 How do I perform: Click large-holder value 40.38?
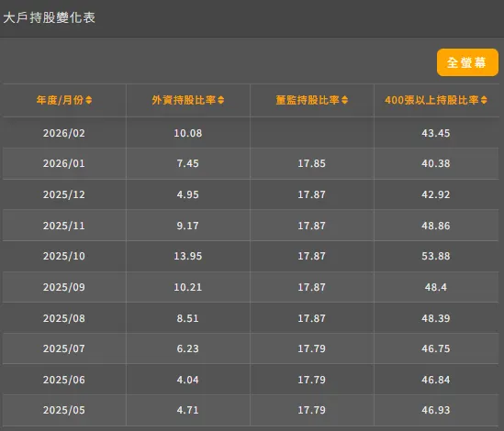tap(435, 163)
